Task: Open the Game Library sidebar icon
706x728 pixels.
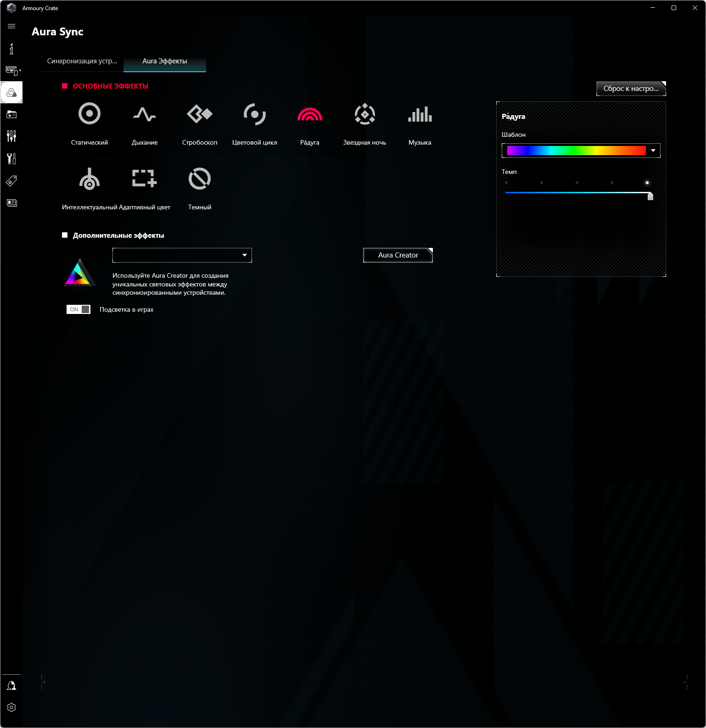Action: coord(11,114)
